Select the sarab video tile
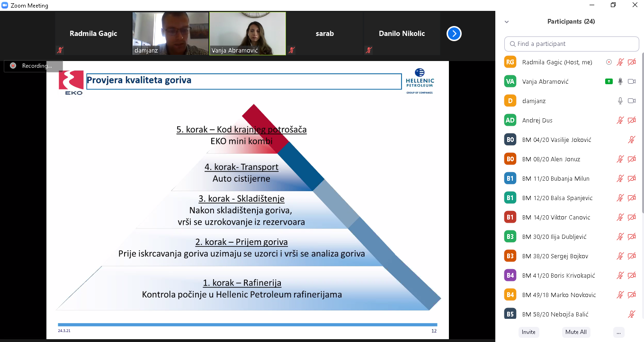This screenshot has height=342, width=644. tap(325, 34)
